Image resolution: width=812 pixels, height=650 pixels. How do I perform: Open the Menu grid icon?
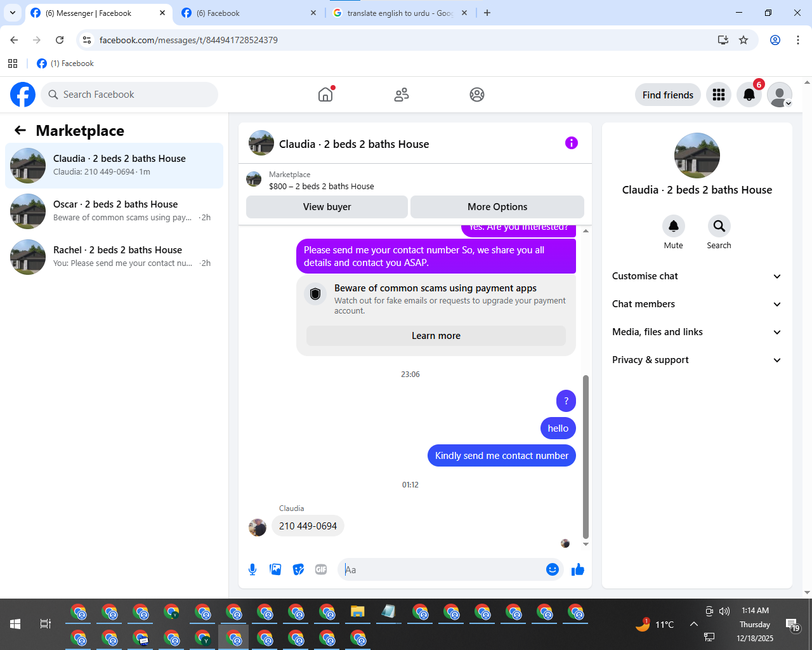coord(719,95)
